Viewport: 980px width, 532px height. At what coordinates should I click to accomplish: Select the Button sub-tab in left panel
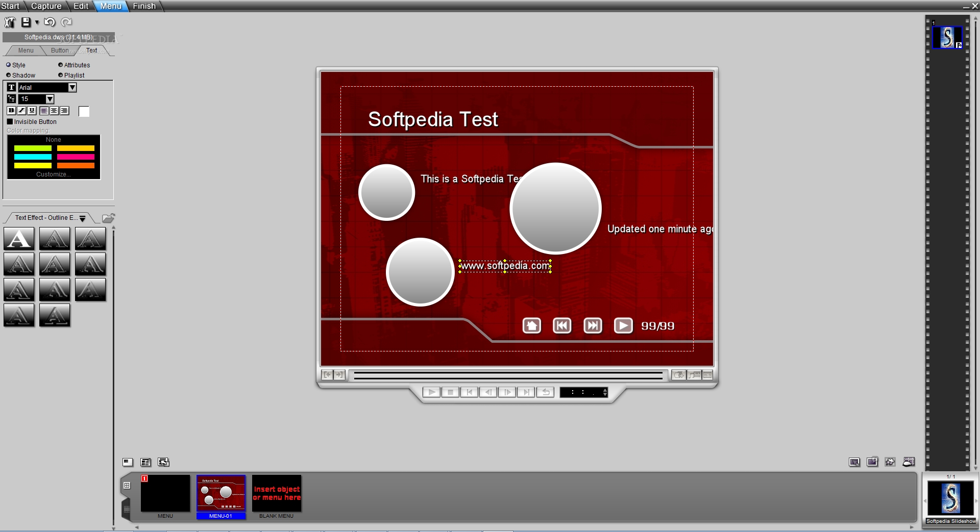pyautogui.click(x=59, y=50)
